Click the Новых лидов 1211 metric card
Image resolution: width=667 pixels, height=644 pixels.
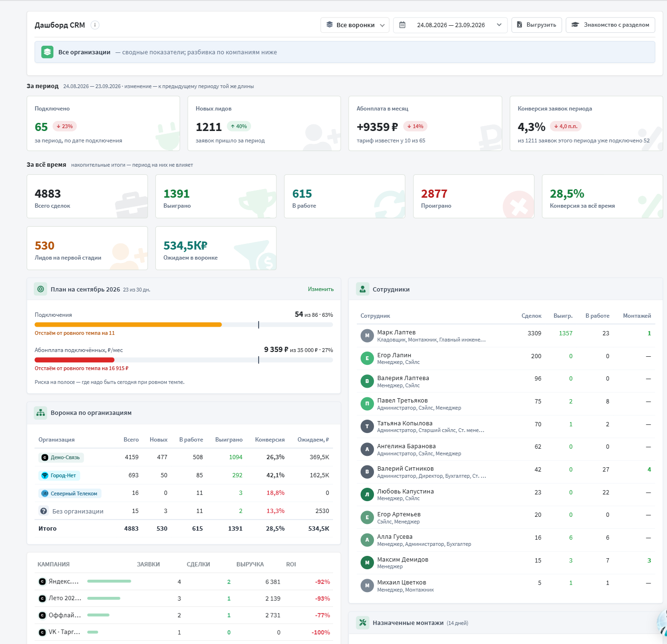coord(264,123)
